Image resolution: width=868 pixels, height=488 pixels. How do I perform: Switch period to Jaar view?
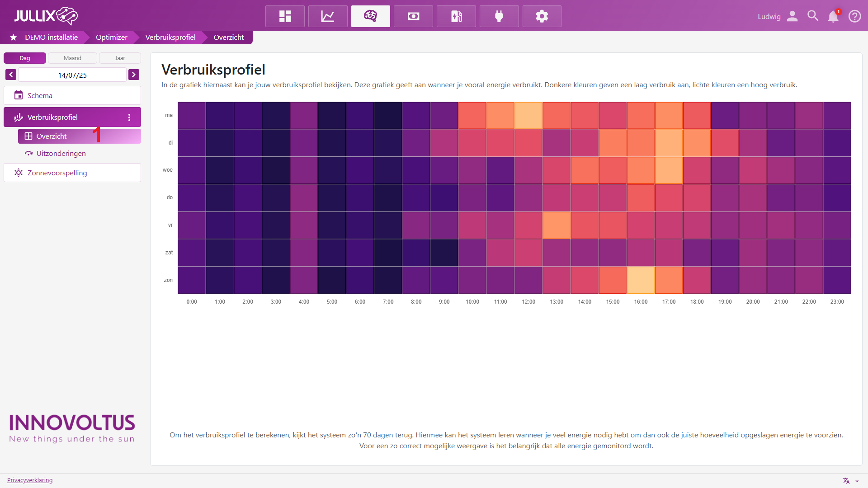tap(120, 58)
